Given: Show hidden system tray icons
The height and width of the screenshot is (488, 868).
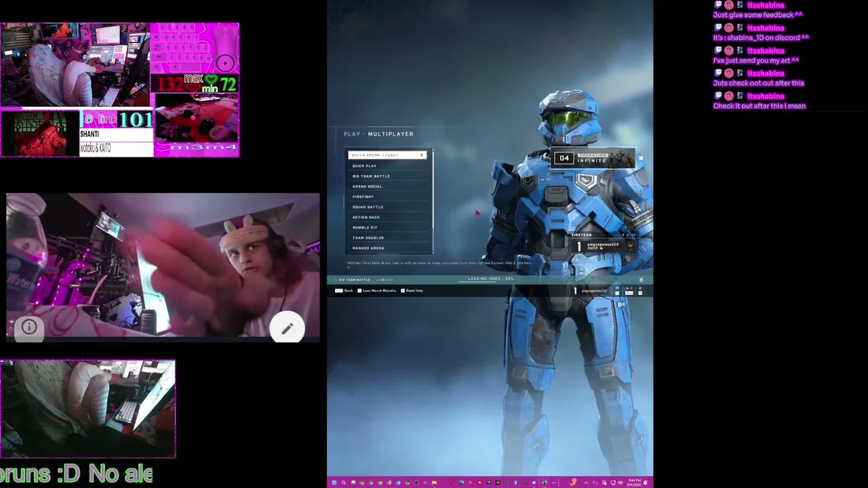Looking at the screenshot, I should (x=586, y=483).
